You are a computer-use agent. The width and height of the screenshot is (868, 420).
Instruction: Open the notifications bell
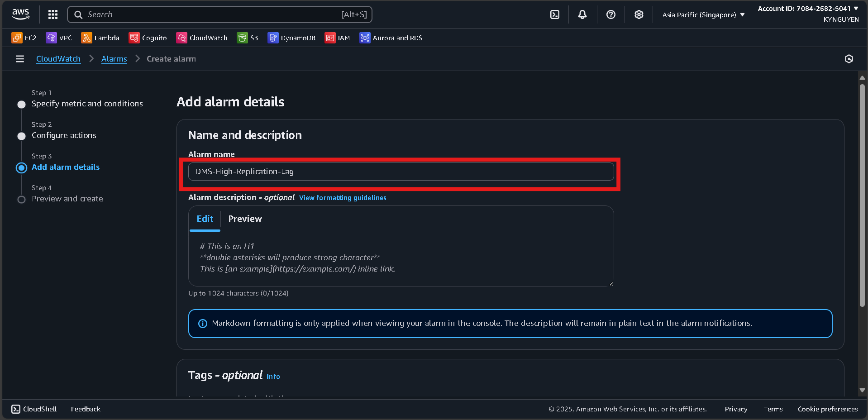pos(582,14)
